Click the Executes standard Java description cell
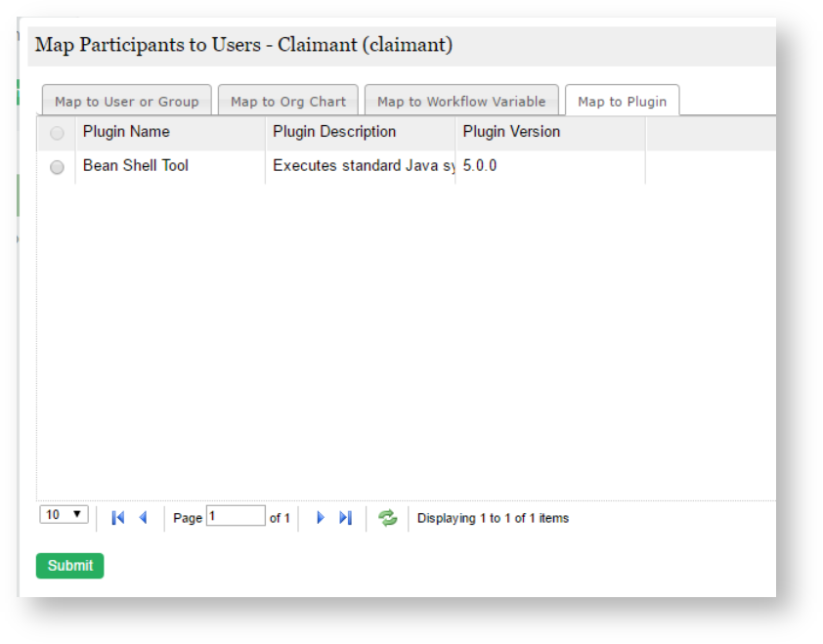 pyautogui.click(x=362, y=166)
